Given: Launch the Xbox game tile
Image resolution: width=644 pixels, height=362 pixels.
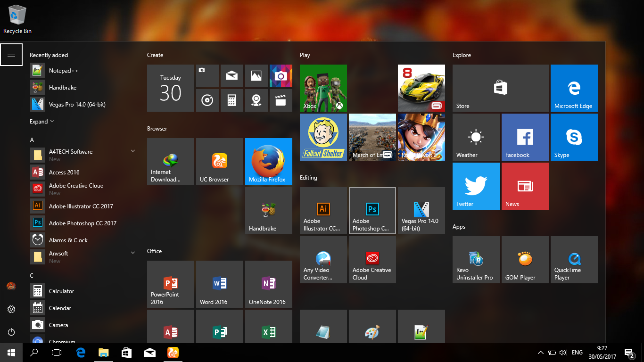Looking at the screenshot, I should pos(323,88).
